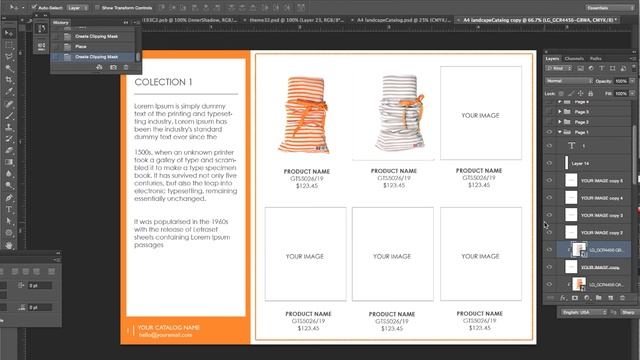Select the Clone Stamp tool
This screenshot has height=360, width=640.
tap(9, 127)
